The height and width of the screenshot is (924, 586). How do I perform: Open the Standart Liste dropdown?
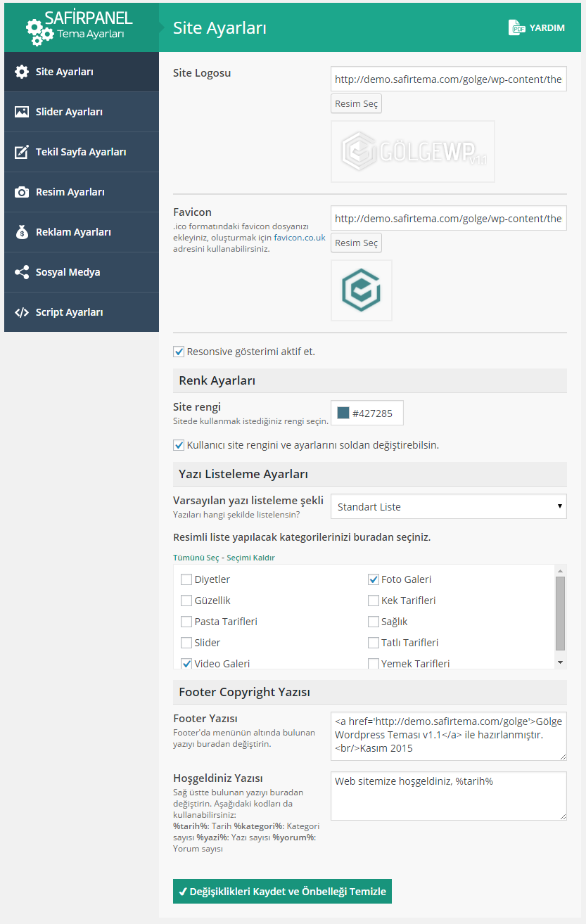click(x=448, y=506)
